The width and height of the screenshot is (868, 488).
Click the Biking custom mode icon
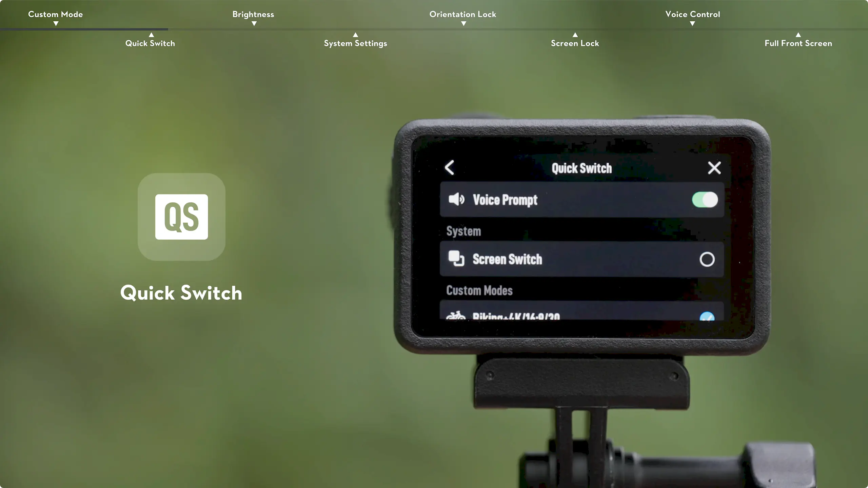456,314
